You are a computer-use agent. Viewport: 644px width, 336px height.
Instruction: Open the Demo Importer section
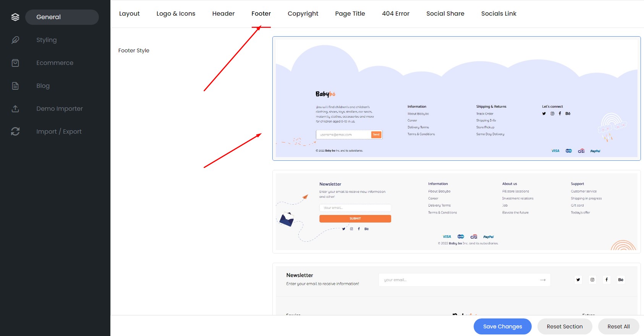point(60,109)
